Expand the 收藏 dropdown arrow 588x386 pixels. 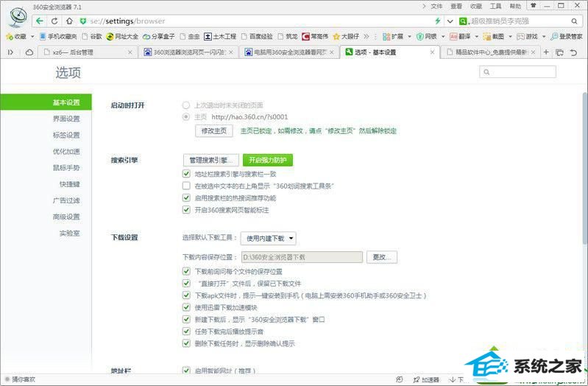click(32, 36)
